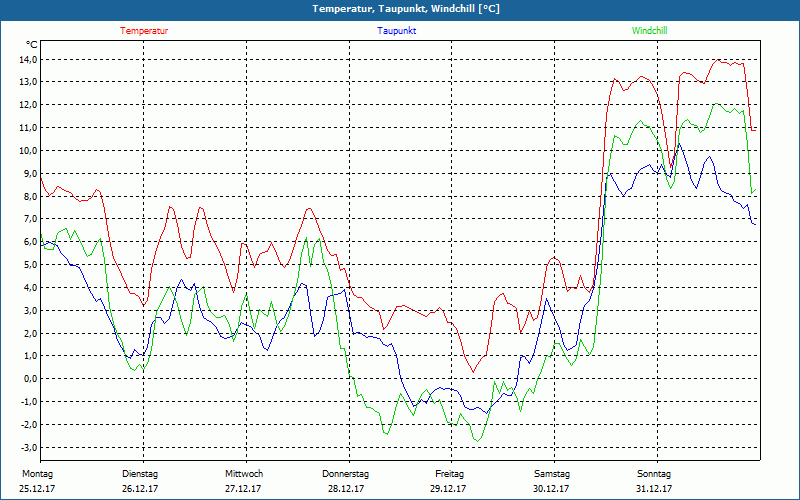Screen dimensions: 800x500
Task: Select the 8,0 y-axis value
Action: pyautogui.click(x=30, y=196)
